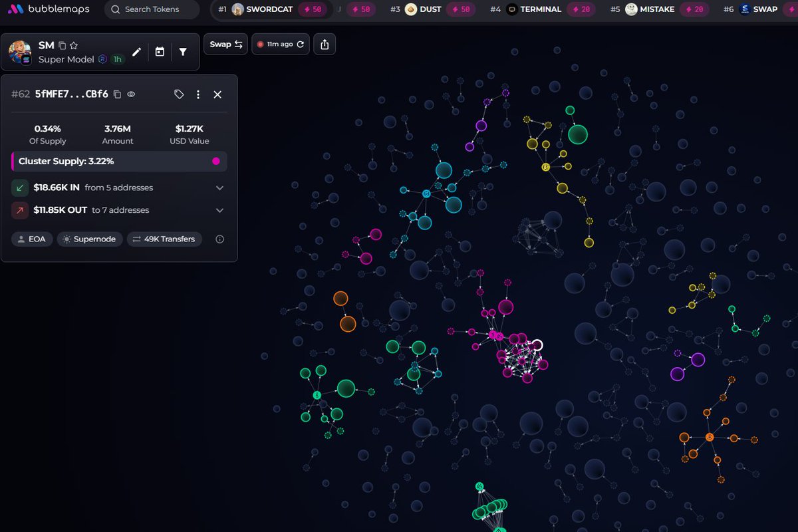
Task: Click the 49K Transfers badge
Action: coord(164,239)
